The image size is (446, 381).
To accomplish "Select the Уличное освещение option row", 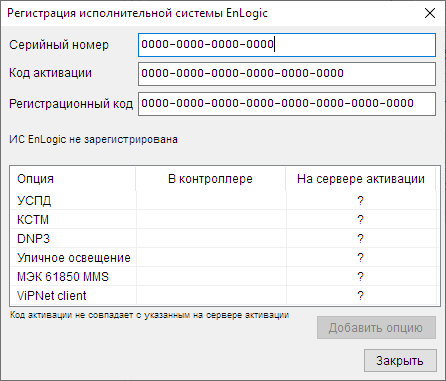I will [224, 258].
